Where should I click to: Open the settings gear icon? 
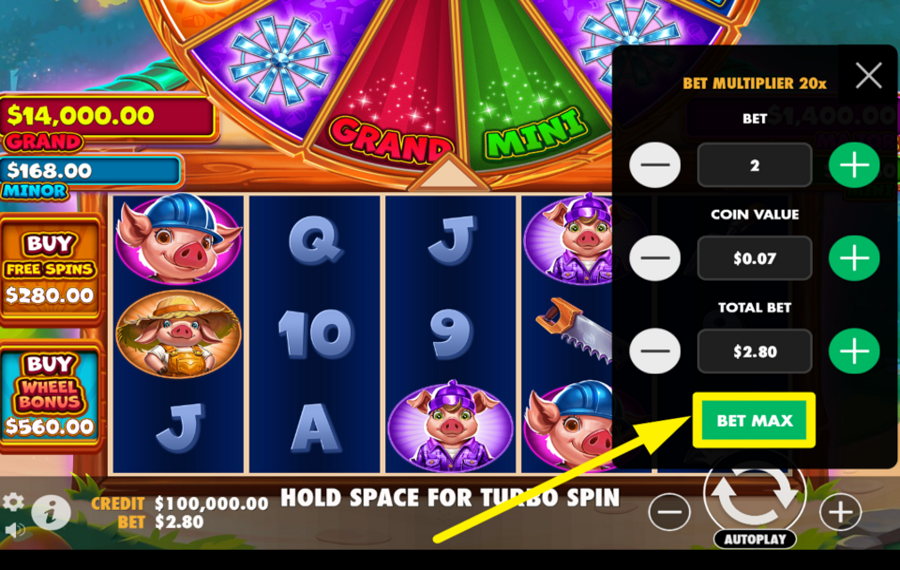tap(13, 502)
